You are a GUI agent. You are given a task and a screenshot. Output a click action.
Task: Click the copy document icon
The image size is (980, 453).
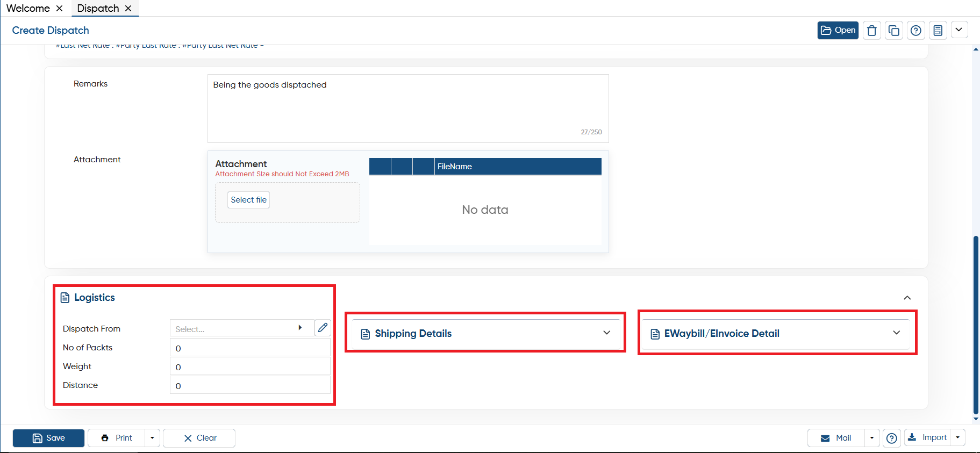pos(893,31)
